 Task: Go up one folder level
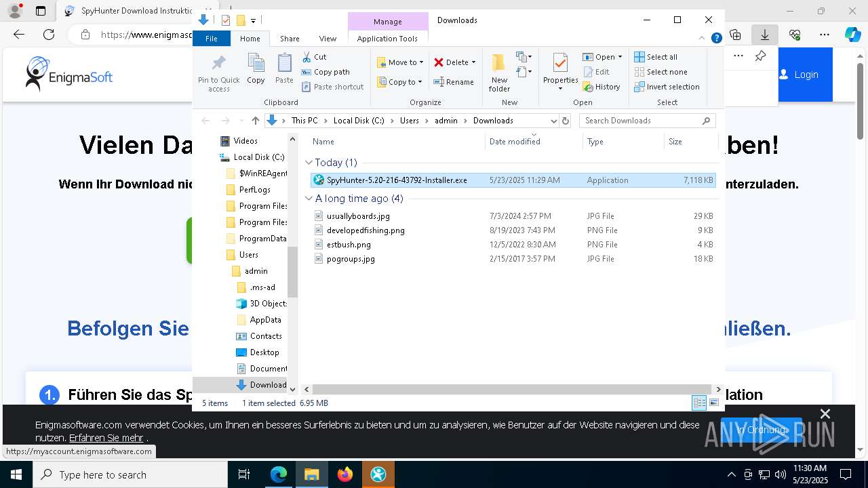click(255, 121)
